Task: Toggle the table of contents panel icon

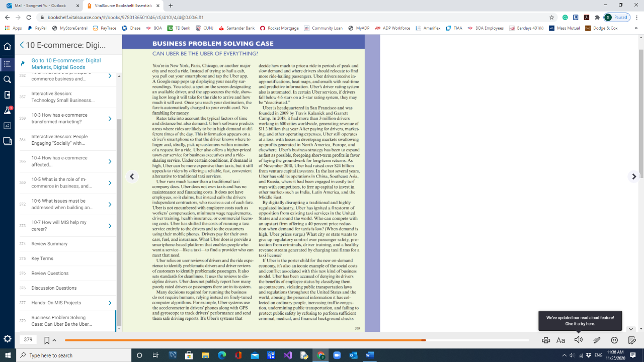Action: [7, 64]
